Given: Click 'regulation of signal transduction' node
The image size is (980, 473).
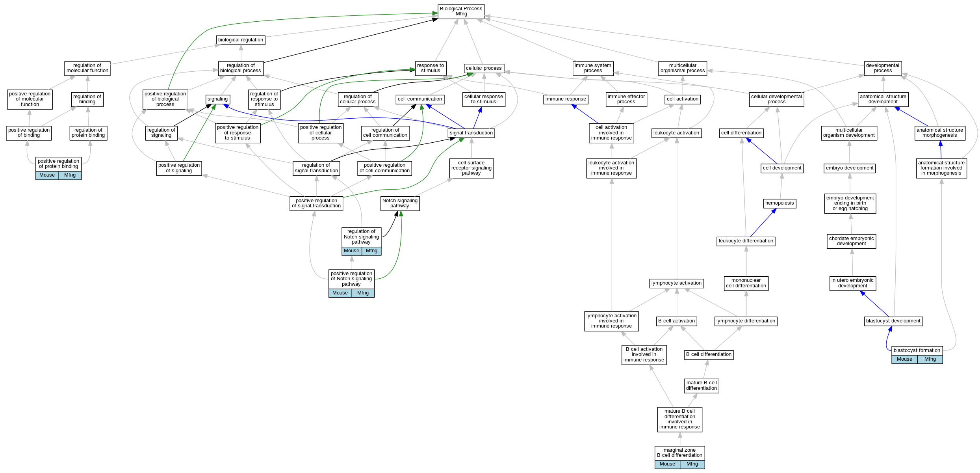Looking at the screenshot, I should click(x=316, y=168).
